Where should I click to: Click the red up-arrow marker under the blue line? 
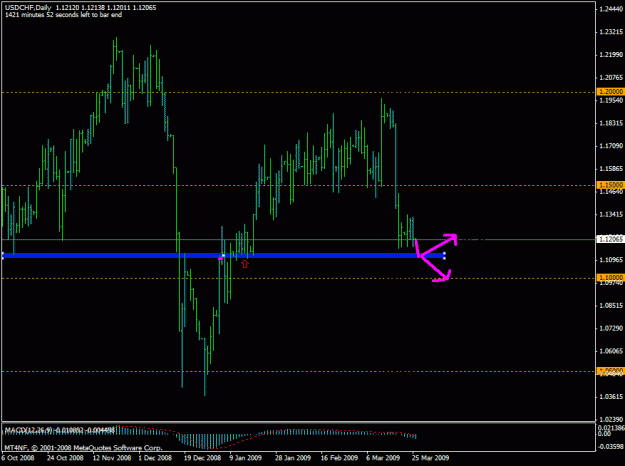245,264
